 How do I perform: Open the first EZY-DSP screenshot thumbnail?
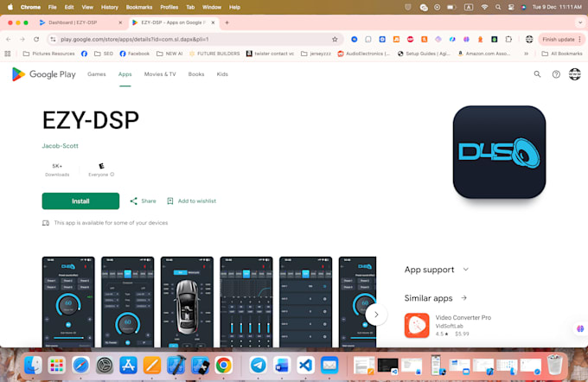(x=68, y=302)
